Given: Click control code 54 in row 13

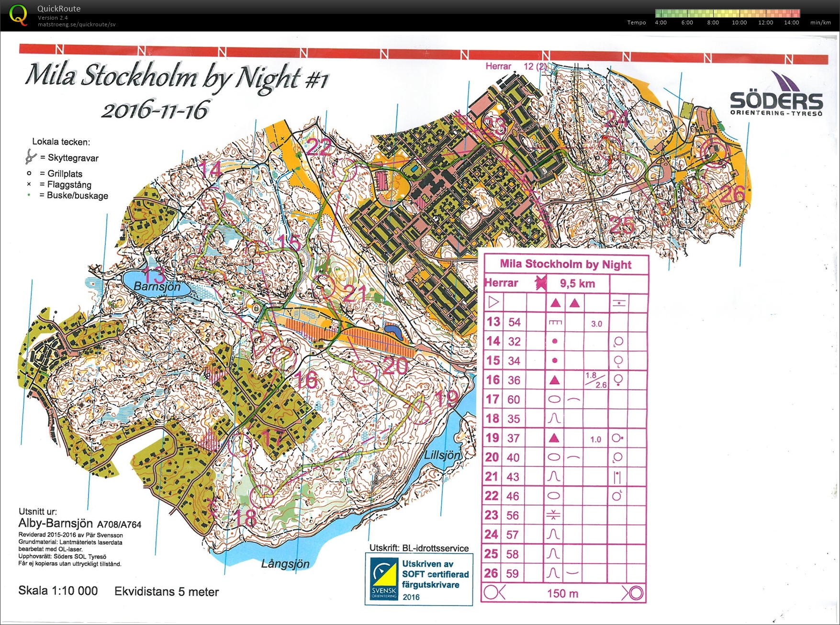Looking at the screenshot, I should (515, 322).
